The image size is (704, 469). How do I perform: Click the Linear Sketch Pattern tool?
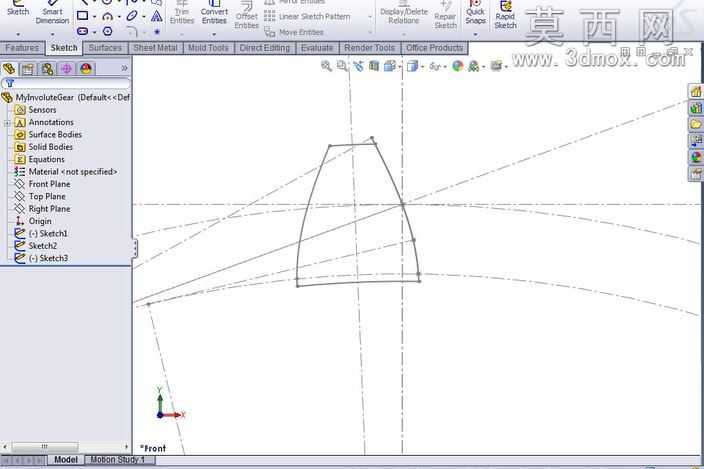[x=308, y=17]
